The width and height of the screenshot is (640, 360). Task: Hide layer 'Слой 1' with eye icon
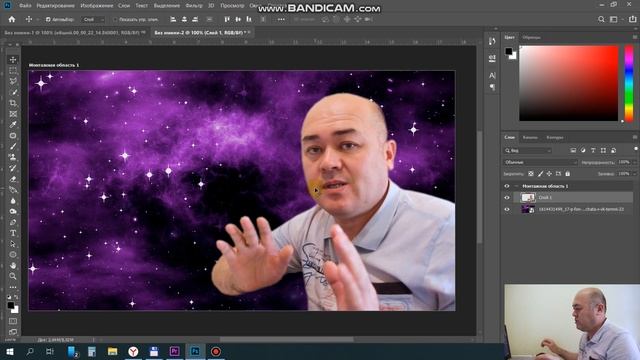(x=507, y=198)
